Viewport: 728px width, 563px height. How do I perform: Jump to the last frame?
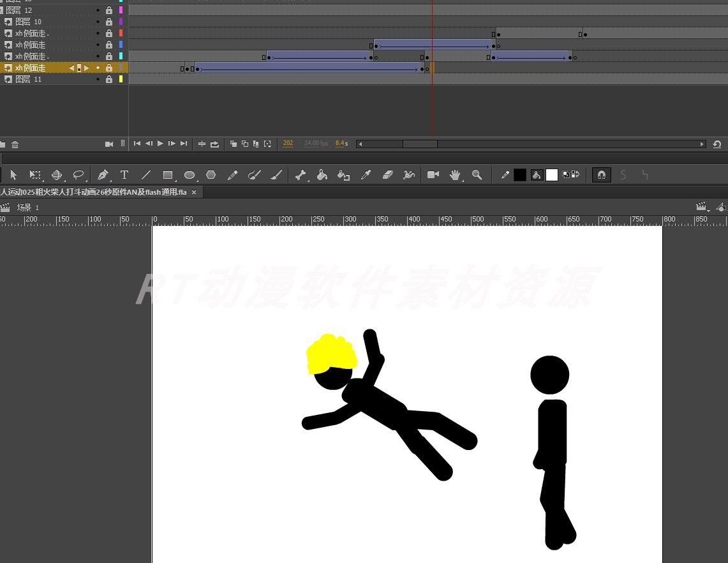coord(184,144)
